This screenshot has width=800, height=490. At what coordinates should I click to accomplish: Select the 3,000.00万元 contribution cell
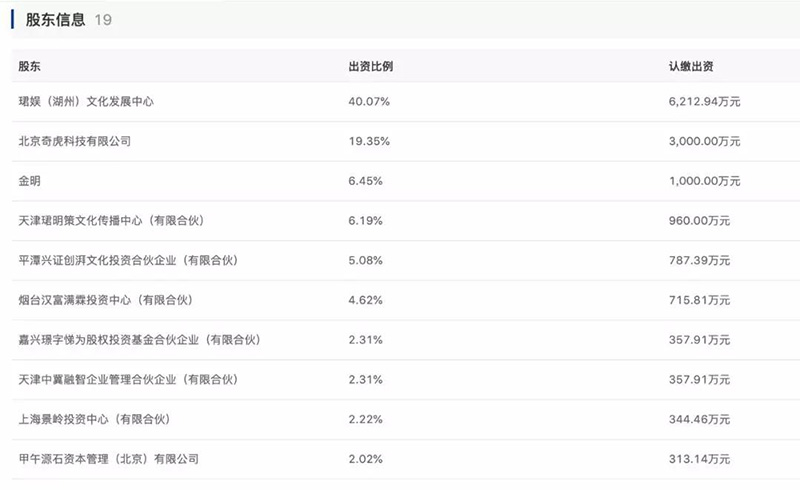click(705, 141)
